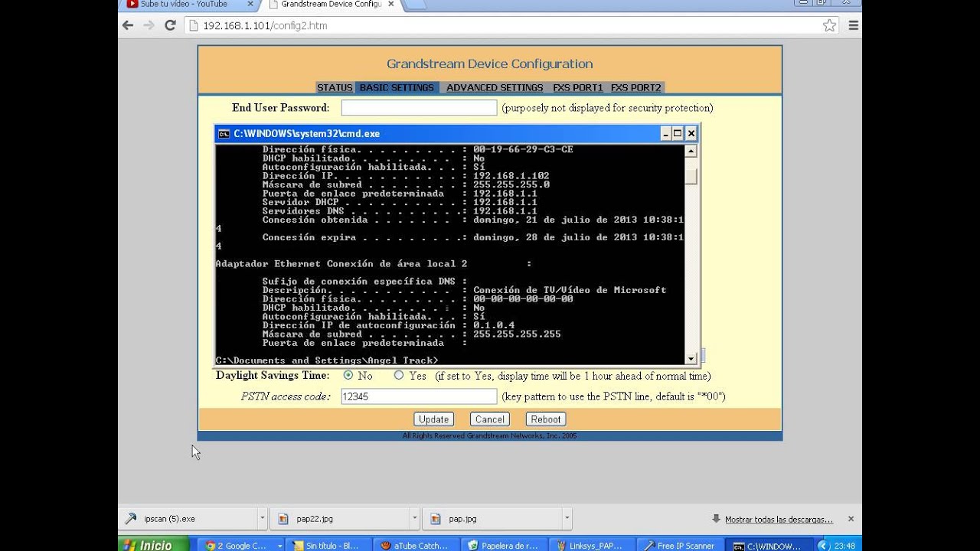The image size is (980, 551).
Task: Click the Update button
Action: click(433, 419)
